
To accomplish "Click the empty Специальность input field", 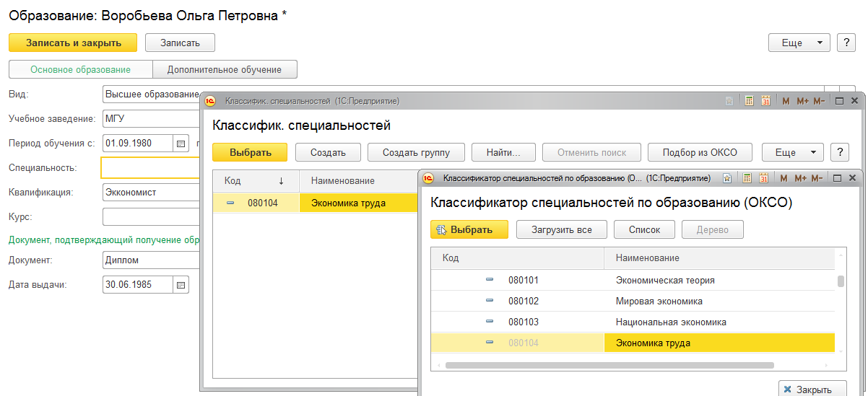I will point(151,168).
